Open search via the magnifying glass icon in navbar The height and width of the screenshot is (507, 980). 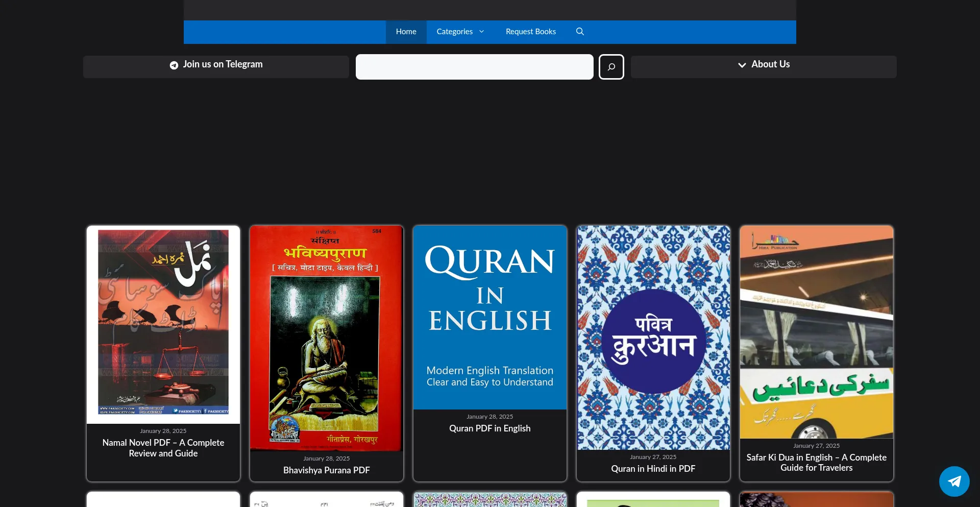(x=579, y=32)
